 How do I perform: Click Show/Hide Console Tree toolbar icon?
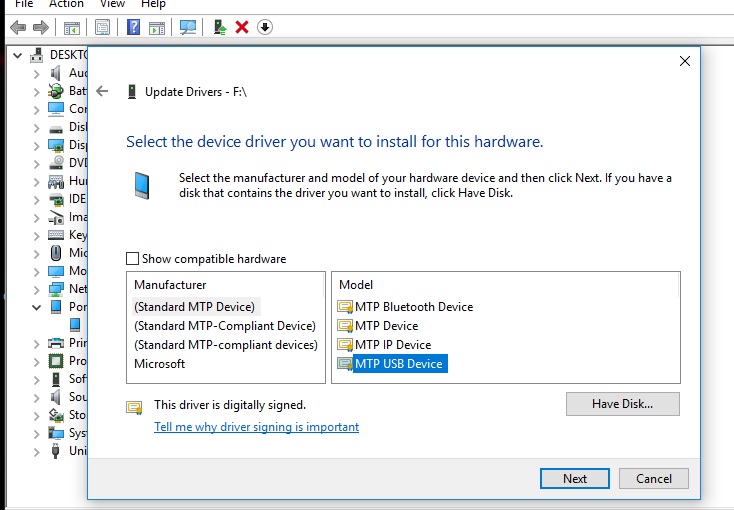coord(71,27)
